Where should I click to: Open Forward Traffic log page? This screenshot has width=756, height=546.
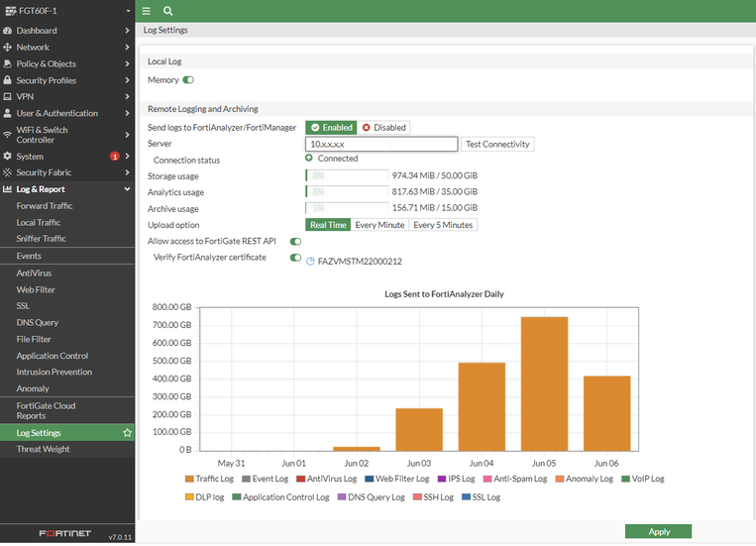tap(45, 206)
